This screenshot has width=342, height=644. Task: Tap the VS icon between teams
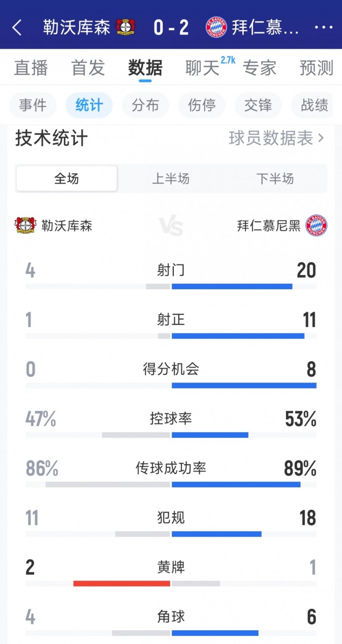point(171,226)
